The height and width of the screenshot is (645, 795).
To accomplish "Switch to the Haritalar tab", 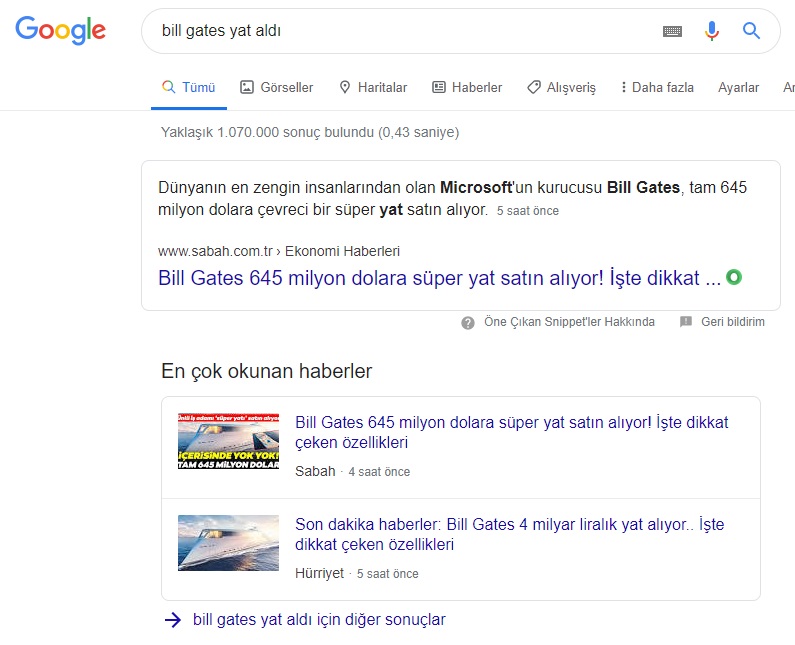I will tap(373, 87).
